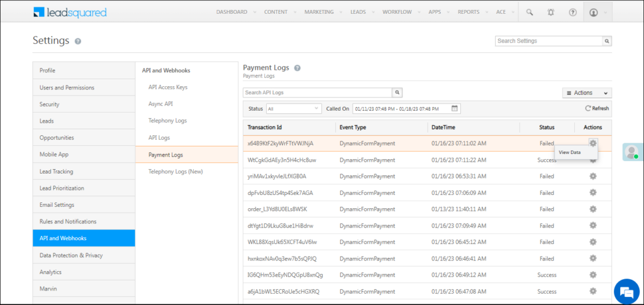Click gear icon for x64B9KtF2kyWrFTtVWJNjA row
The image size is (644, 305).
592,143
